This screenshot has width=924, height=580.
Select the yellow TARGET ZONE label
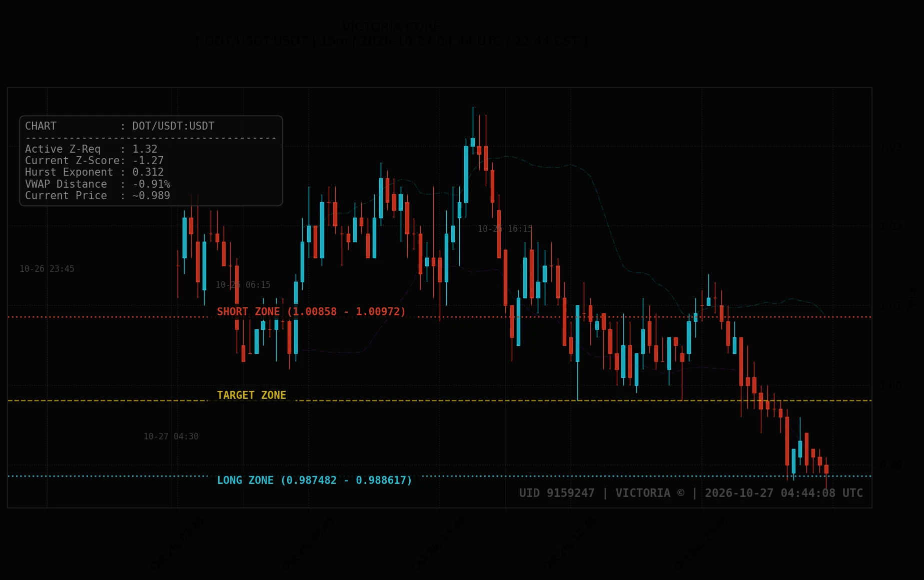[251, 395]
